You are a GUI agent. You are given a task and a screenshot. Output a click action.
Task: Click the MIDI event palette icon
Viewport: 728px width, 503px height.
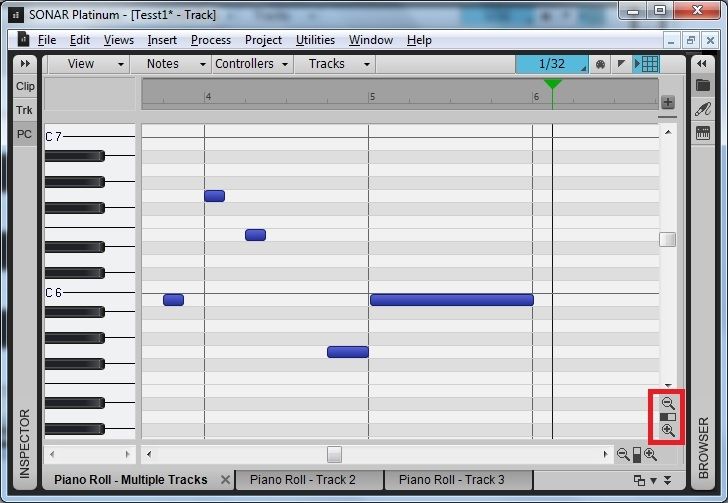[600, 64]
